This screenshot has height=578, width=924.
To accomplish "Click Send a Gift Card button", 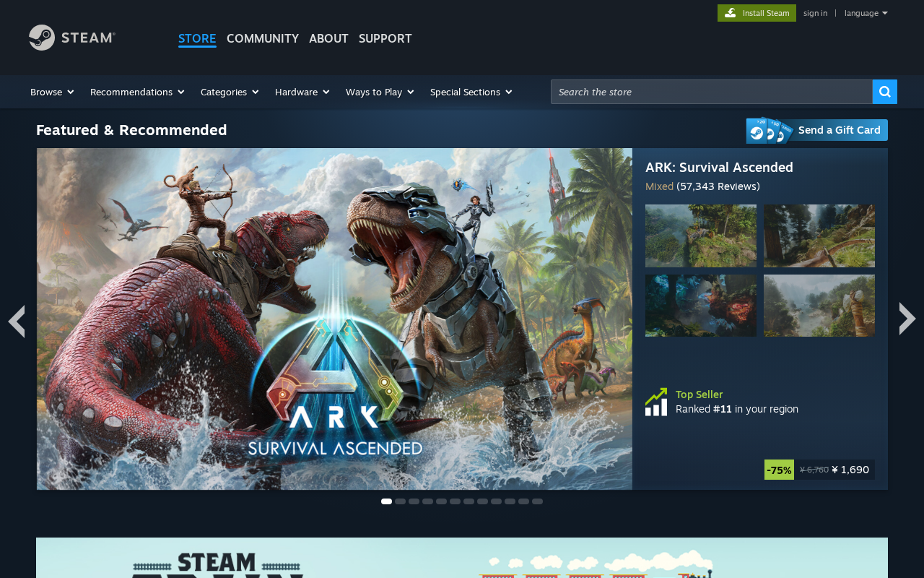I will click(817, 130).
